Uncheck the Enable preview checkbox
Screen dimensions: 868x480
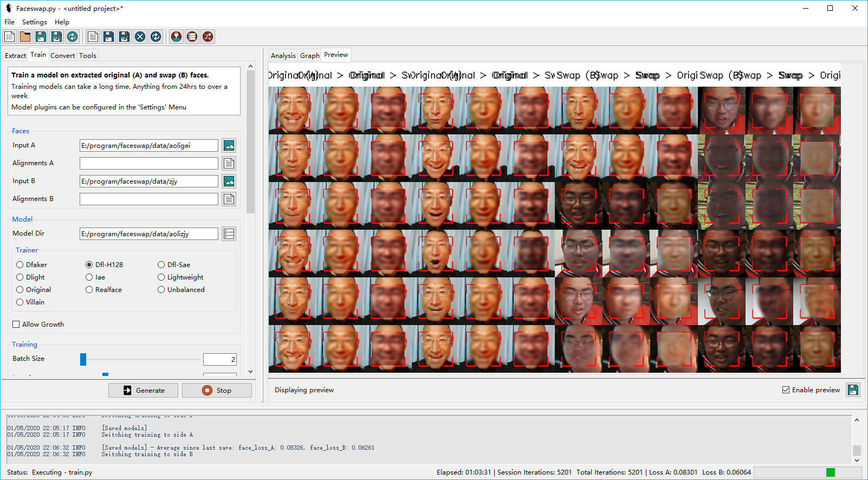point(786,390)
